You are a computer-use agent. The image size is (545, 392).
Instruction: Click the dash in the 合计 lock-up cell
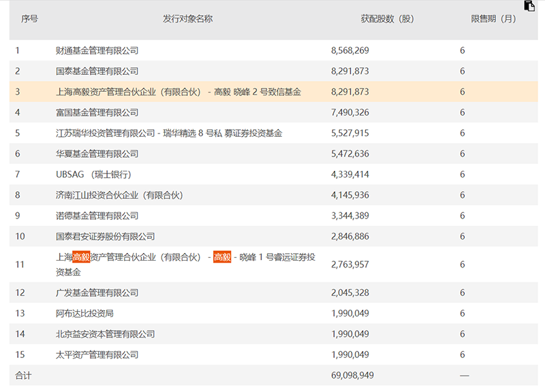click(x=465, y=376)
